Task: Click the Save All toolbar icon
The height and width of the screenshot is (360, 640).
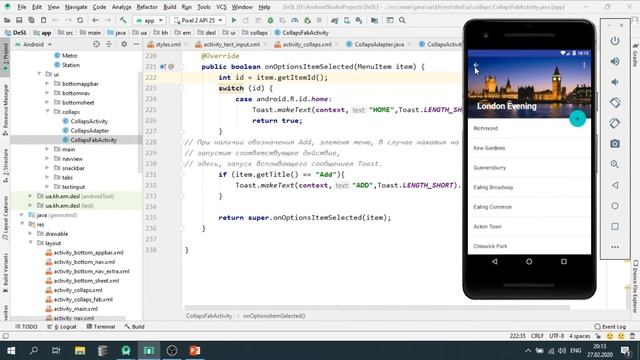Action: [19, 20]
